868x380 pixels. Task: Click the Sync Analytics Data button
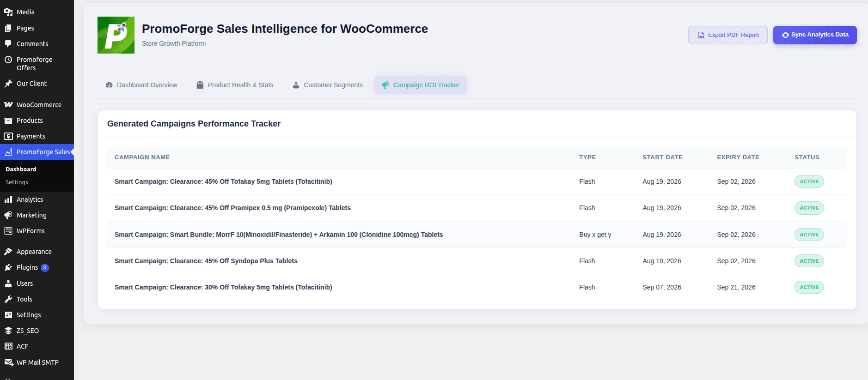[x=815, y=35]
